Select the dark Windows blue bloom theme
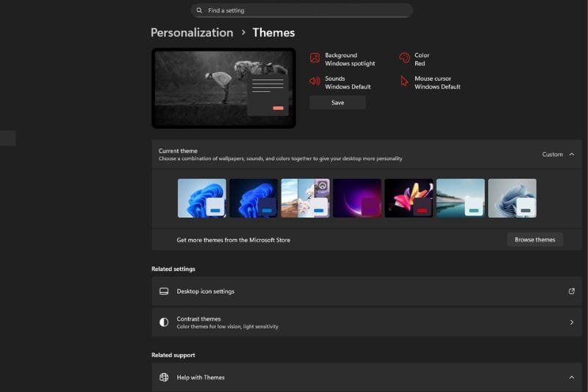This screenshot has width=588, height=392. (x=254, y=198)
